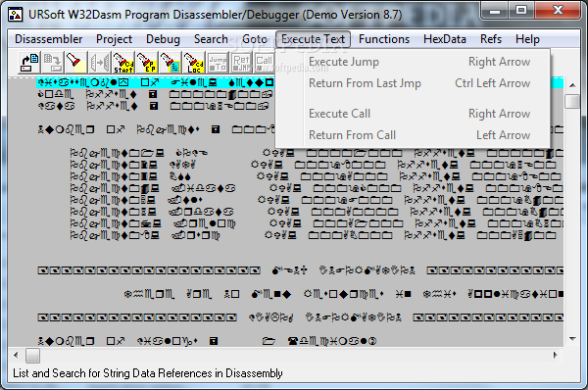Image resolution: width=588 pixels, height=390 pixels.
Task: Click vertical scrollbar up arrow
Action: tap(572, 85)
